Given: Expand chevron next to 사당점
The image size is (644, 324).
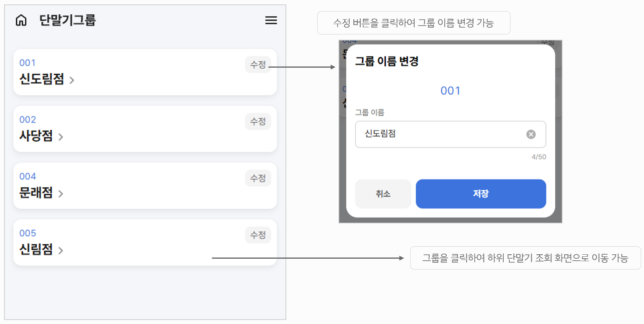Looking at the screenshot, I should (x=61, y=137).
